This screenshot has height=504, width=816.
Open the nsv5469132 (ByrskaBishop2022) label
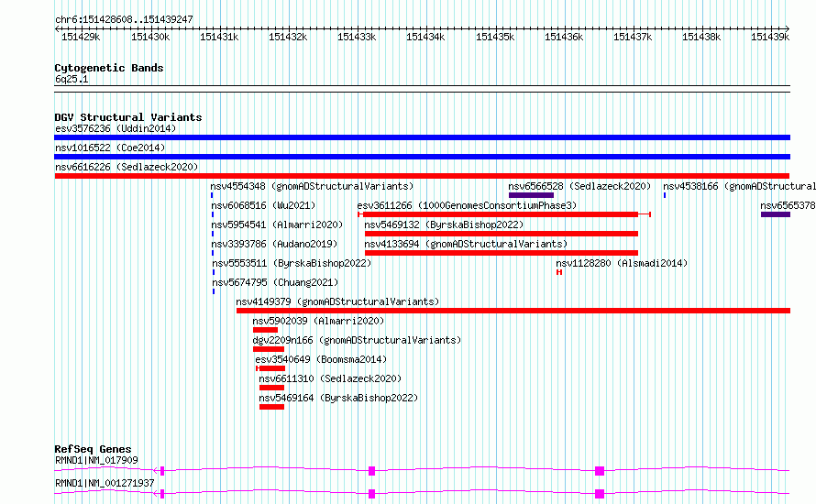(x=444, y=225)
